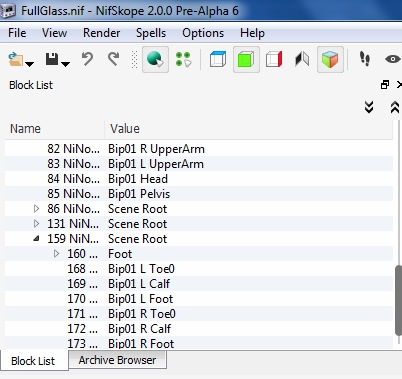Image resolution: width=402 pixels, height=379 pixels.
Task: Click the Name column header
Action: click(x=55, y=129)
